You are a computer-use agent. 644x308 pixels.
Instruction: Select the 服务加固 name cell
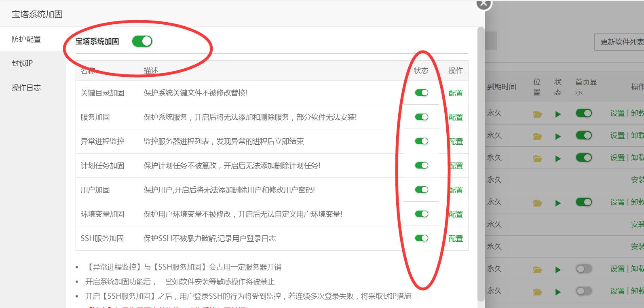coord(95,117)
